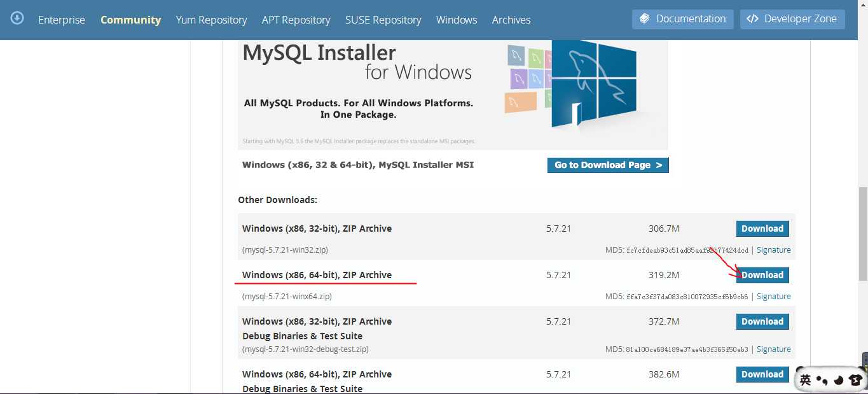Open the APT Repository page
The height and width of the screenshot is (394, 868).
(296, 20)
